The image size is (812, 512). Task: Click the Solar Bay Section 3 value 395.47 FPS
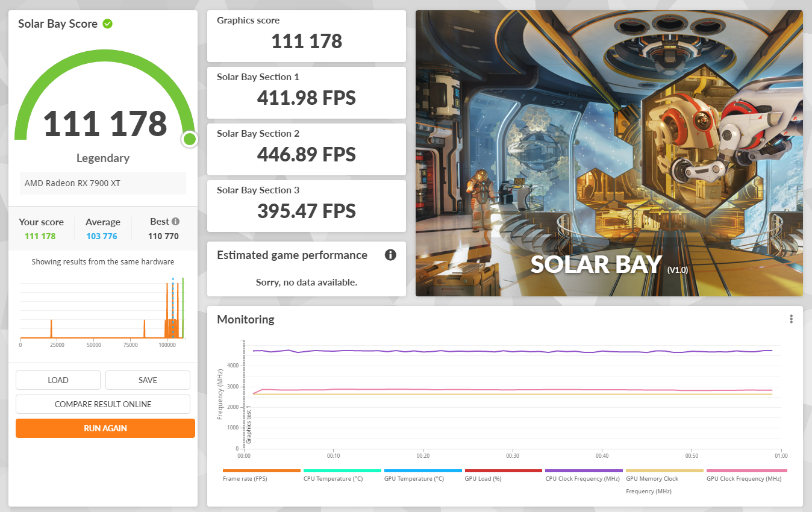pyautogui.click(x=307, y=211)
